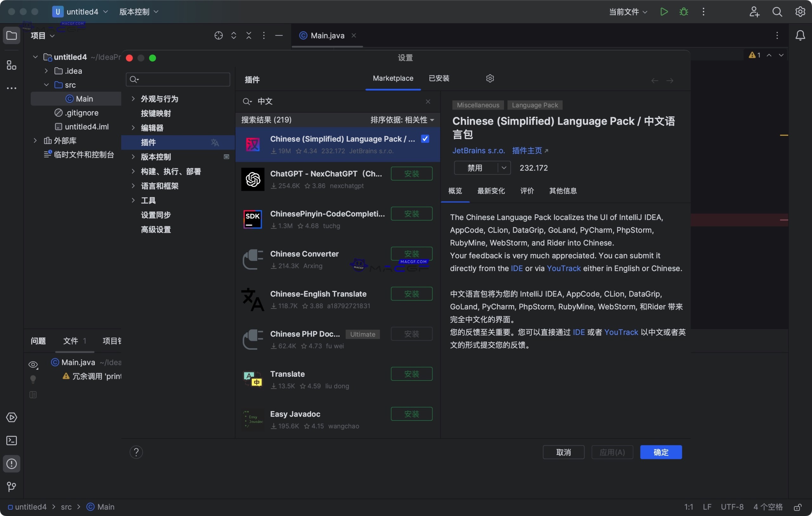Uncheck Chinese (Simplified) Language Pack checkbox
The width and height of the screenshot is (812, 516).
point(425,139)
